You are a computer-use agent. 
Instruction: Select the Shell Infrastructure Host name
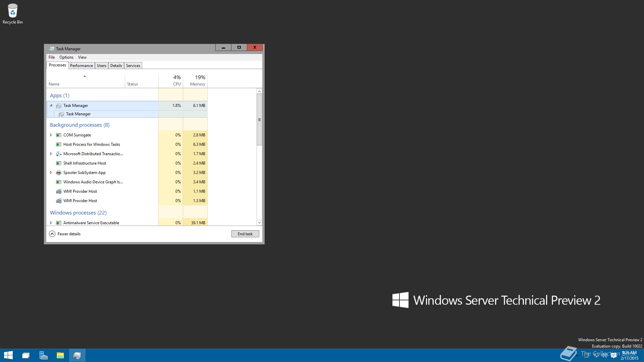tap(85, 163)
